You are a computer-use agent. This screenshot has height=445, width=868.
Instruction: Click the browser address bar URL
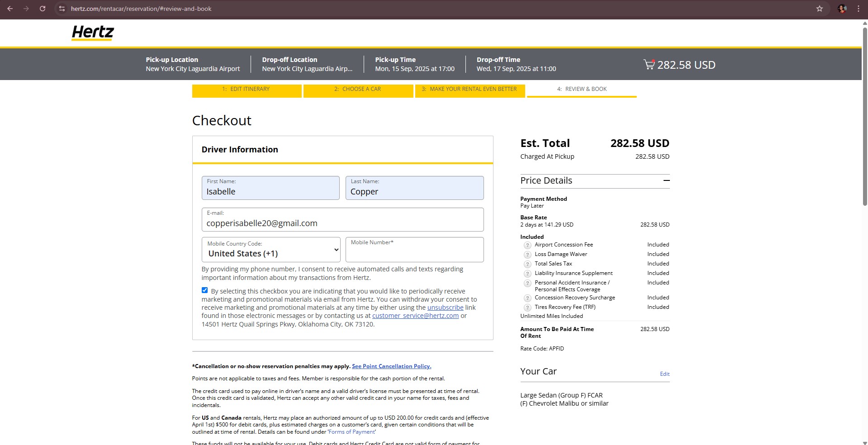[141, 9]
